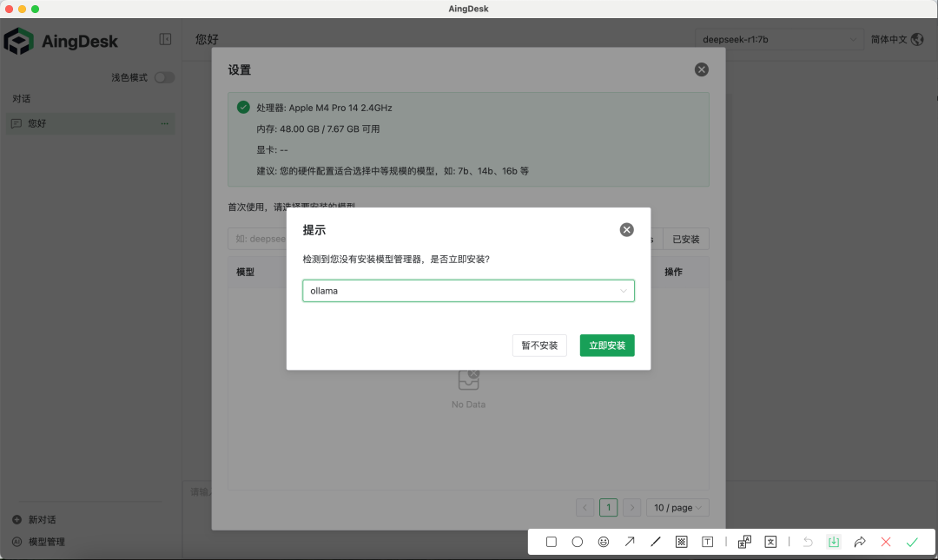Viewport: 938px width, 560px height.
Task: Click the AI icon next to 模型管理
Action: pyautogui.click(x=17, y=542)
